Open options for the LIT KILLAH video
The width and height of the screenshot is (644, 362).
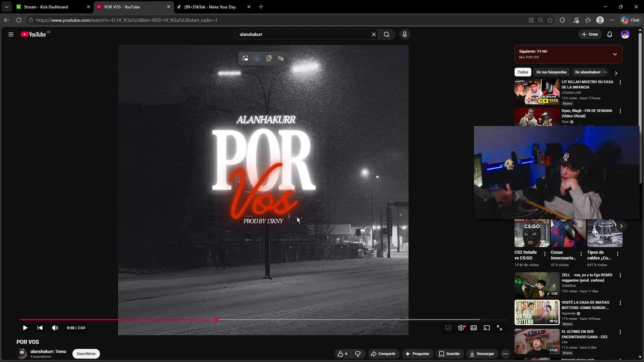click(620, 82)
